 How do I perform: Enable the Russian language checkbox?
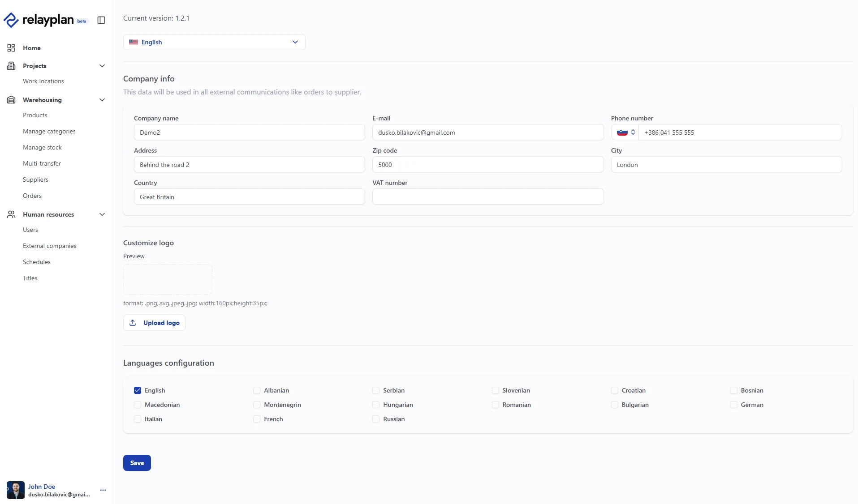376,419
